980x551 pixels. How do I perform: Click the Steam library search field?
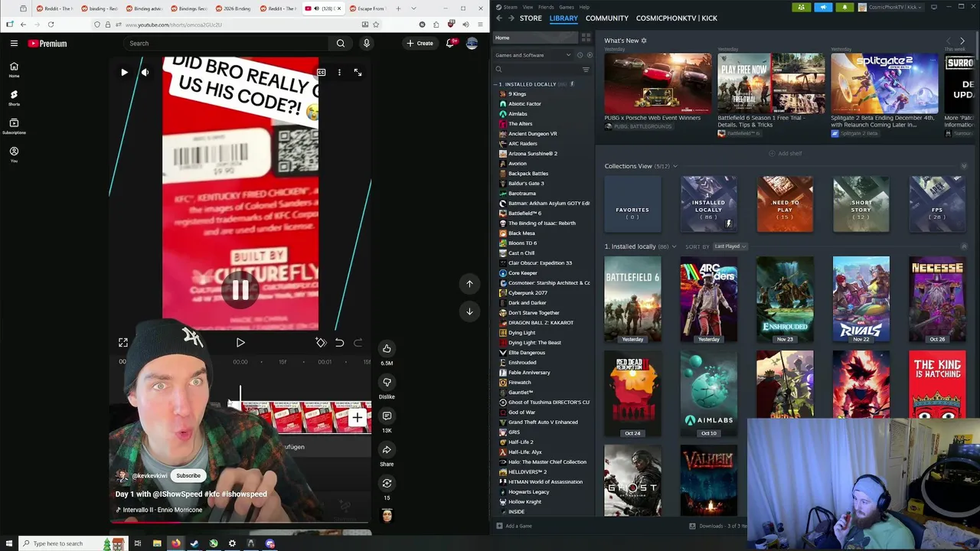536,70
